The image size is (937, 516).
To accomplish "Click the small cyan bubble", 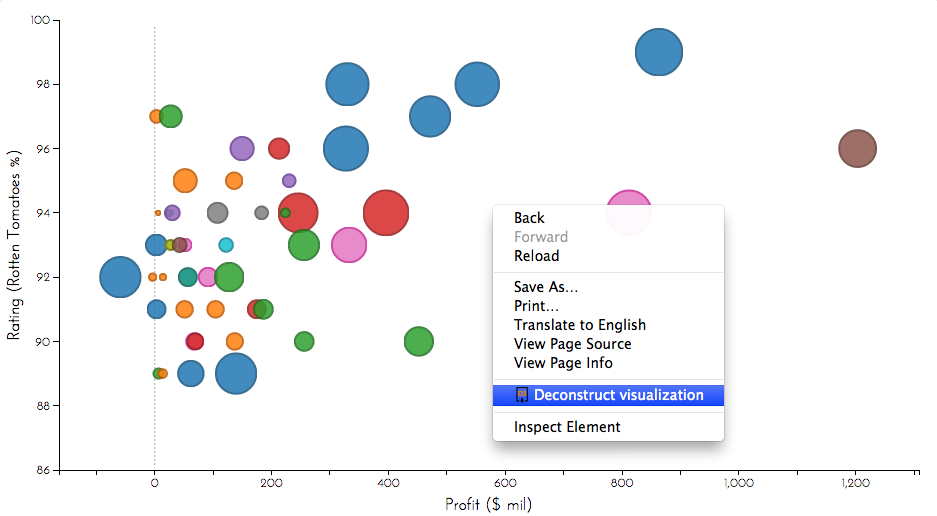I will pyautogui.click(x=226, y=245).
